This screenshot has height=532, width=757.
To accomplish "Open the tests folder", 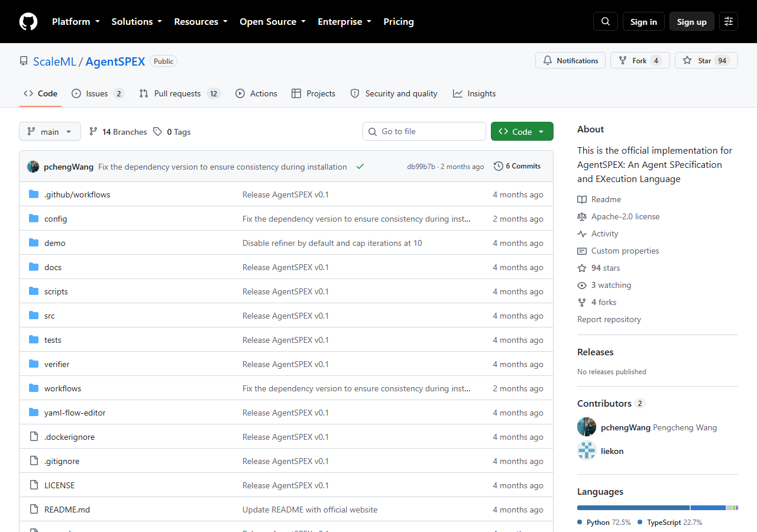I will click(53, 339).
